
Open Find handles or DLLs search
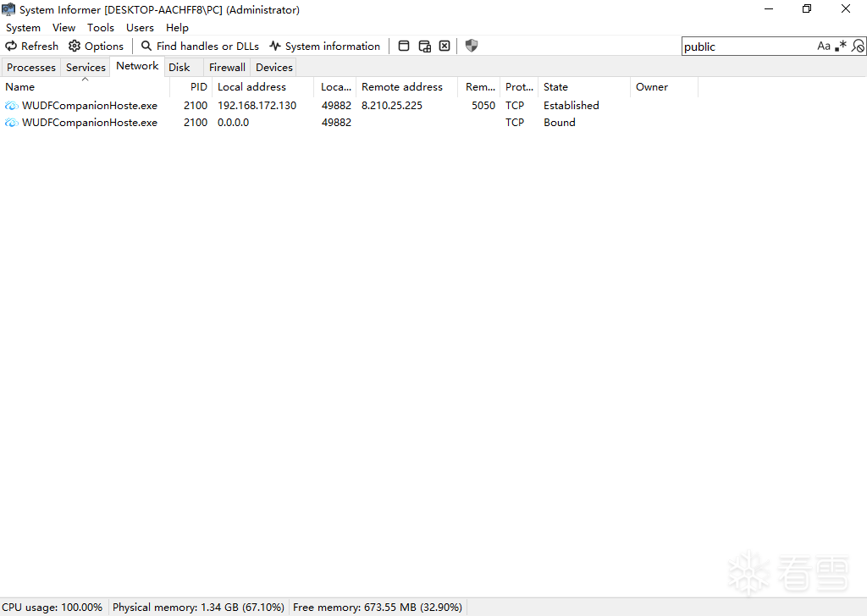pos(200,47)
